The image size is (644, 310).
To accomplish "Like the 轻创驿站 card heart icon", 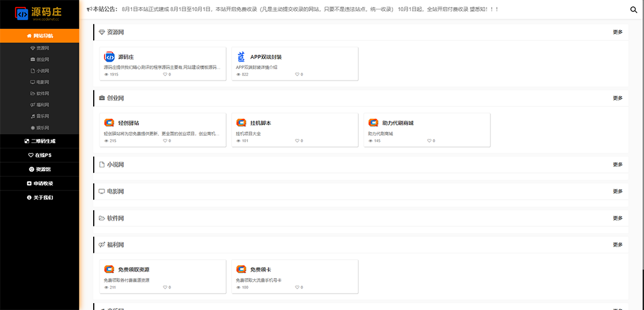I will [x=165, y=141].
